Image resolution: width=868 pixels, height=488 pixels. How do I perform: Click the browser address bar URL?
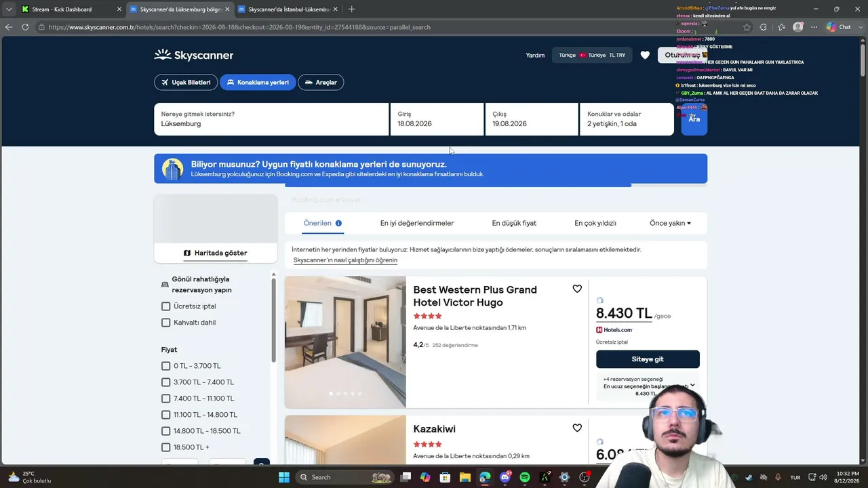239,27
